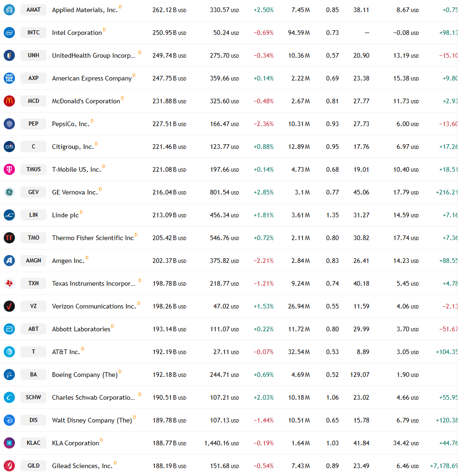Image resolution: width=458 pixels, height=476 pixels.
Task: Open the AMAT ticker symbol
Action: pos(33,10)
